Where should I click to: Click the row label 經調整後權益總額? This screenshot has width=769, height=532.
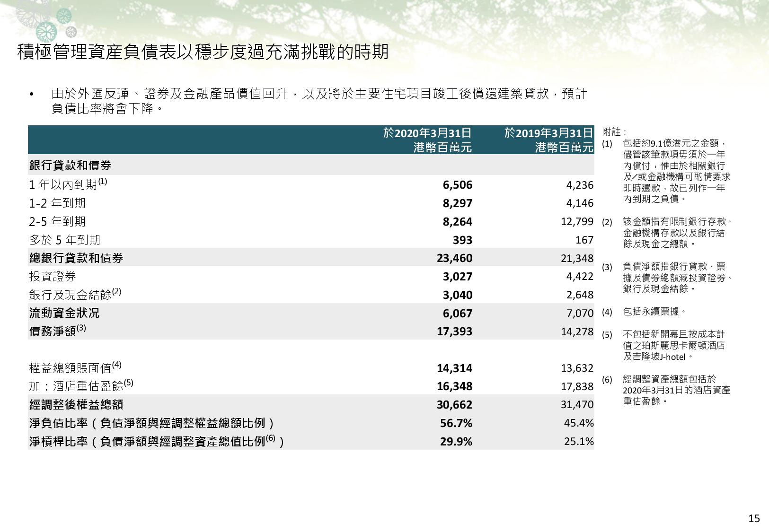(76, 405)
